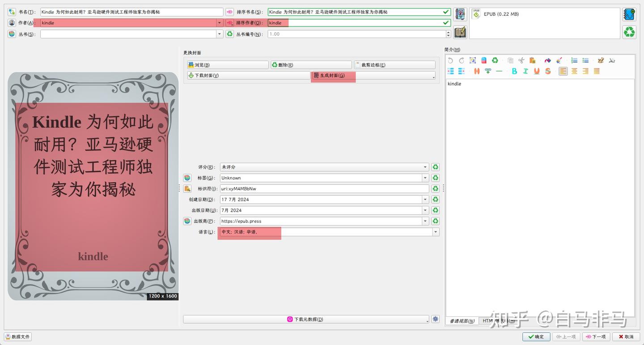This screenshot has width=644, height=345.
Task: Select center text alignment
Action: [574, 71]
